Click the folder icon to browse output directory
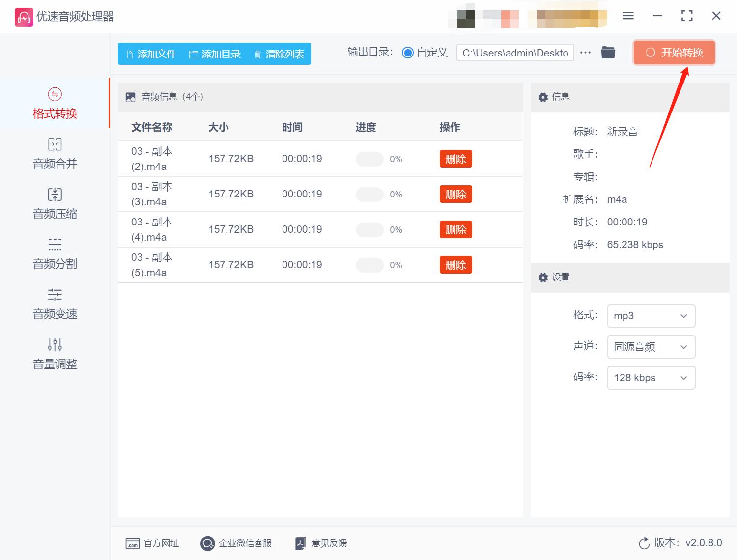Screen dimensions: 737x560 point(608,52)
